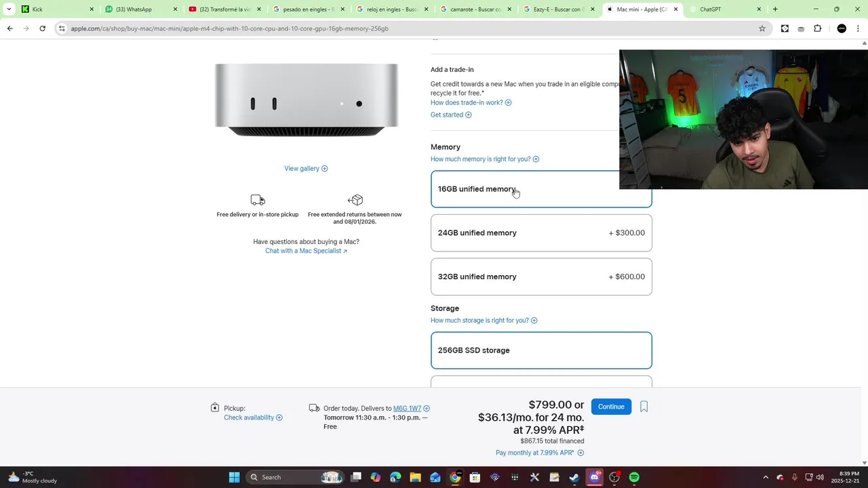Reload the Apple page
The image size is (868, 488).
click(42, 28)
